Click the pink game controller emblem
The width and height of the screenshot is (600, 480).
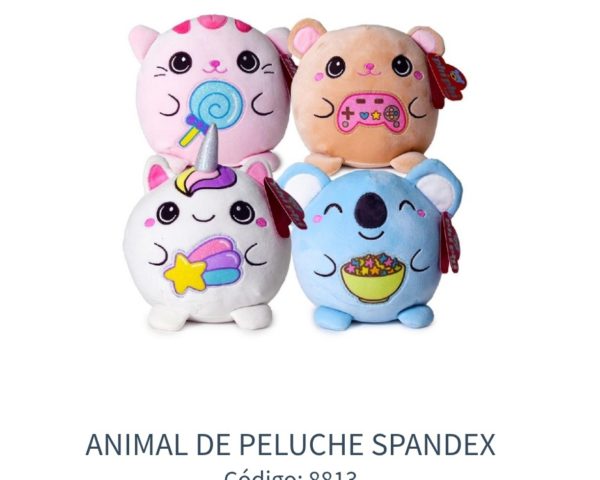[x=371, y=113]
